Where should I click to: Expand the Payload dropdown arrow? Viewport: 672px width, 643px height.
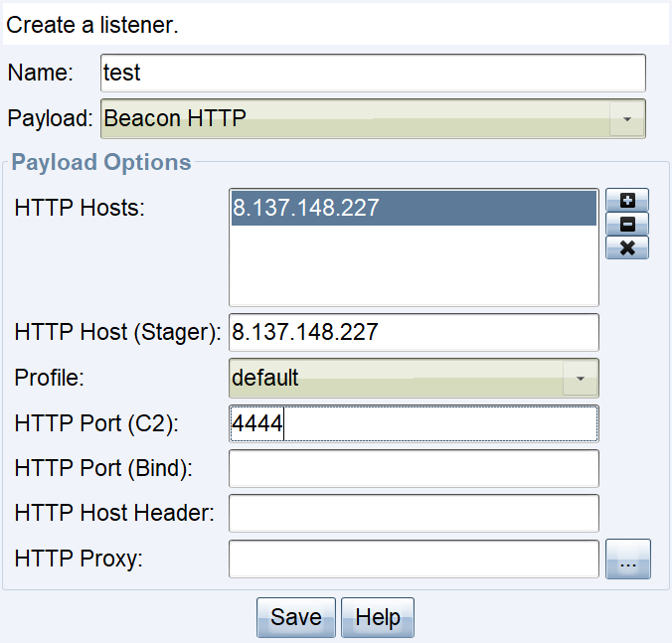(626, 118)
